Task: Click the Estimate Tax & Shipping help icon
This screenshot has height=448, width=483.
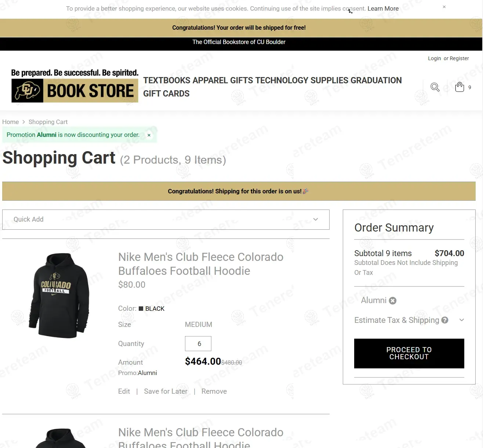Action: 445,320
